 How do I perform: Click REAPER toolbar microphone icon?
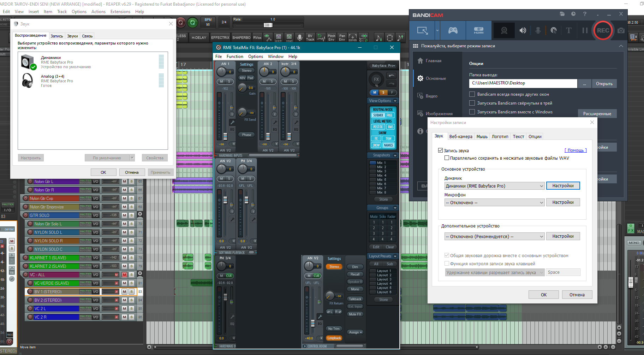299,37
